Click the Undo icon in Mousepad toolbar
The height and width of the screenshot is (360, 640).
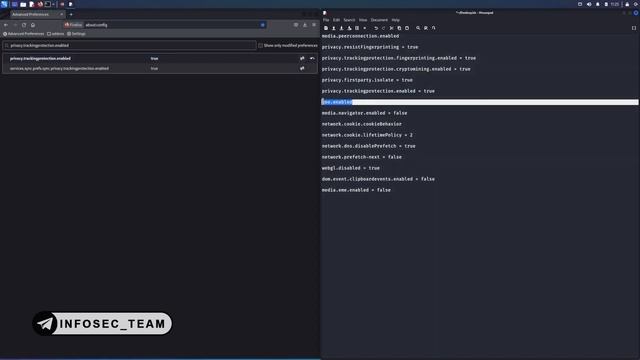(376, 28)
